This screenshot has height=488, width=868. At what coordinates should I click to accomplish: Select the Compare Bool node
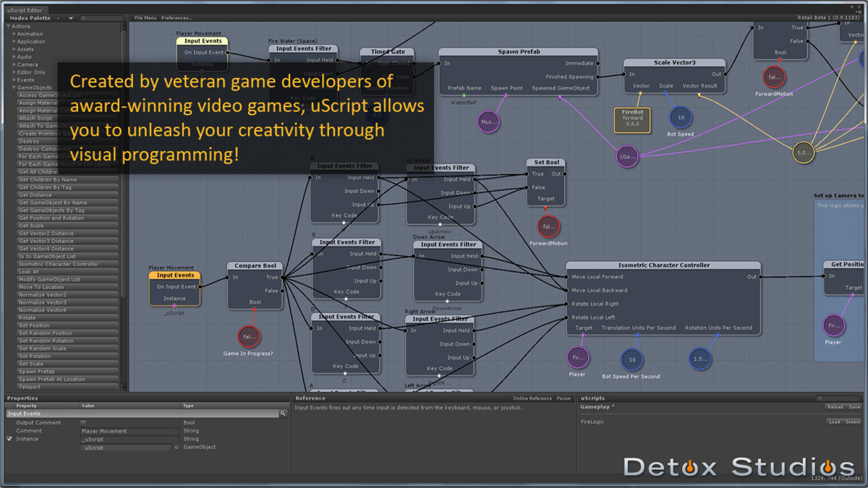point(254,286)
